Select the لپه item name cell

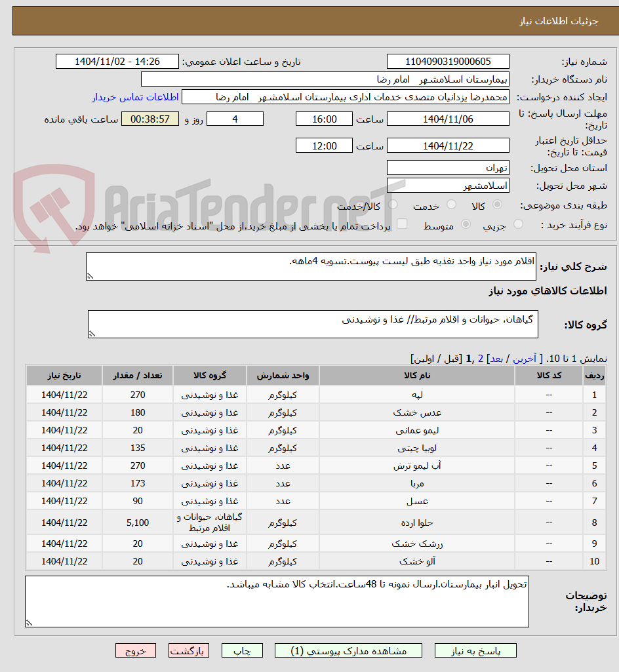coord(417,395)
